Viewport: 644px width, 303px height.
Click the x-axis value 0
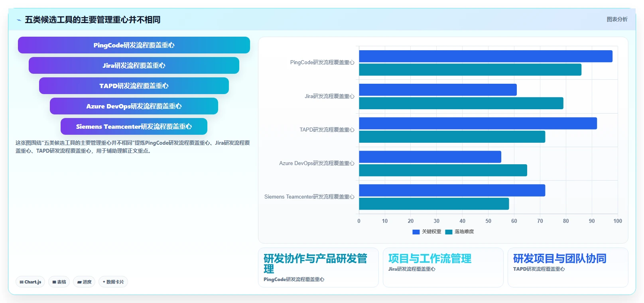[359, 221]
